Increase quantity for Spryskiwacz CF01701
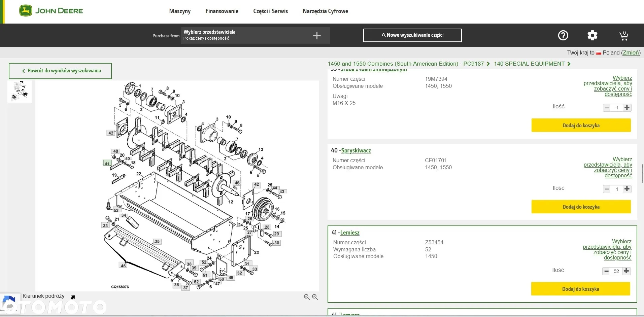 coord(627,189)
